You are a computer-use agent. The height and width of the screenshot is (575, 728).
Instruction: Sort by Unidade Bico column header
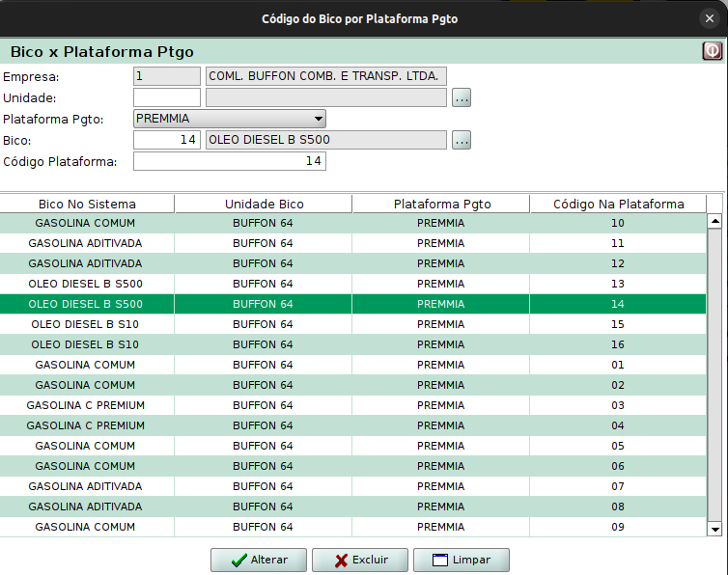click(264, 204)
